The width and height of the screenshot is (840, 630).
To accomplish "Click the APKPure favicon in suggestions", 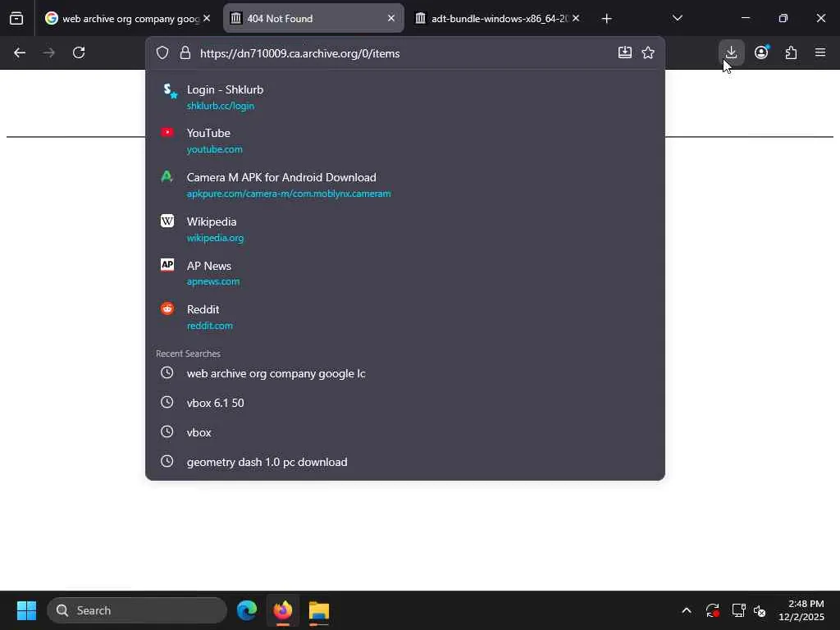I will tap(167, 176).
